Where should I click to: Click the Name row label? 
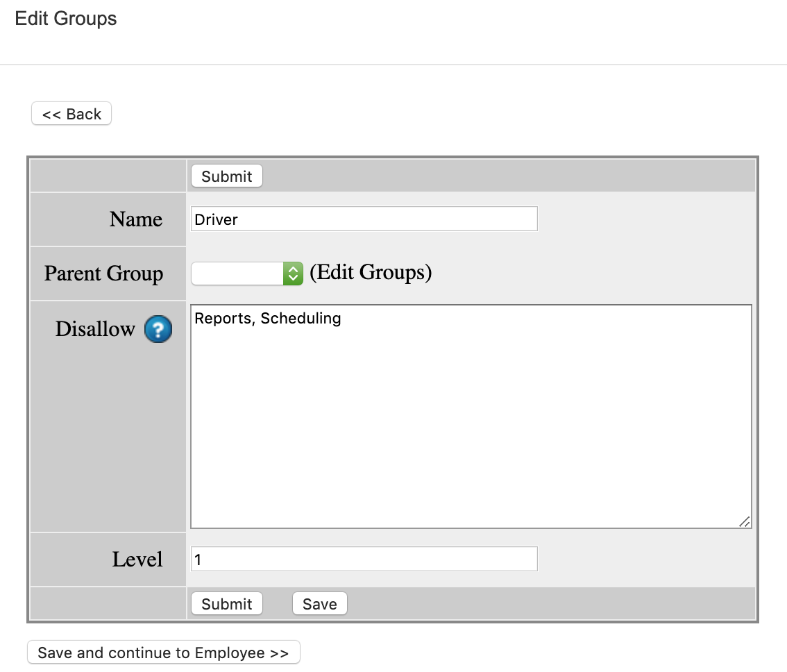pos(136,219)
